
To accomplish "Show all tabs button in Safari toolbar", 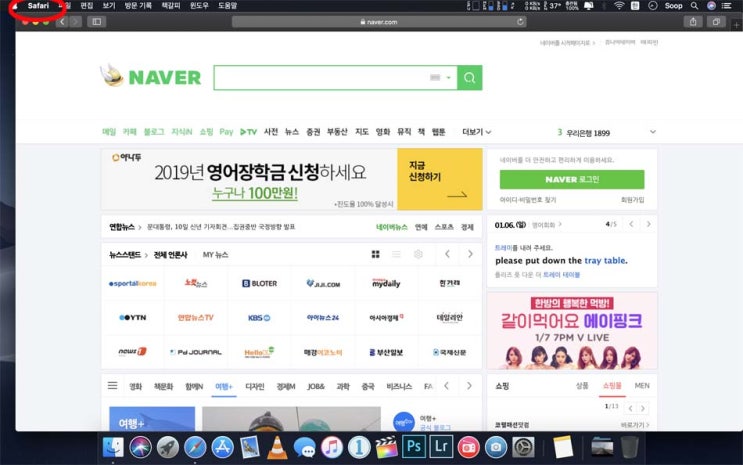I will click(x=716, y=22).
